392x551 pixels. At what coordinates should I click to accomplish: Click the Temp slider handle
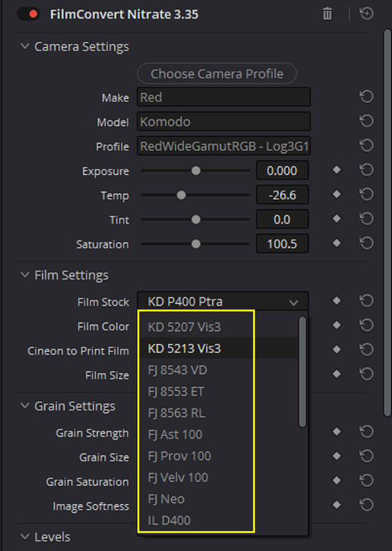(x=181, y=195)
